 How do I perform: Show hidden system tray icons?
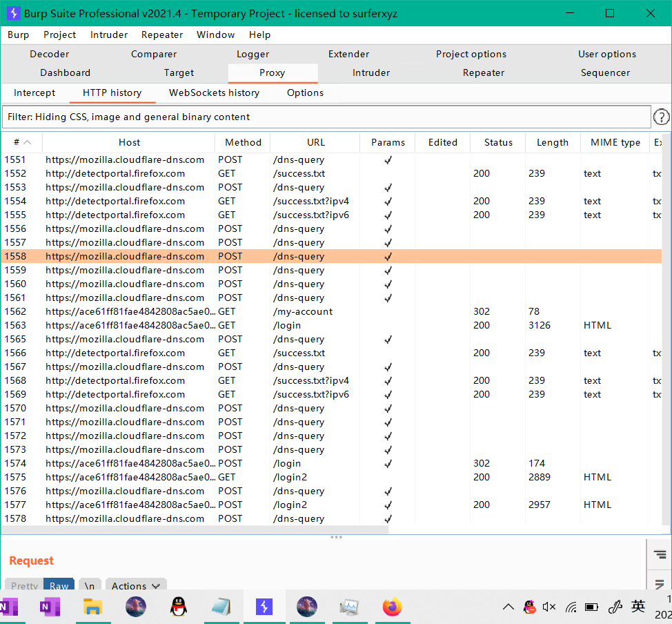(508, 607)
